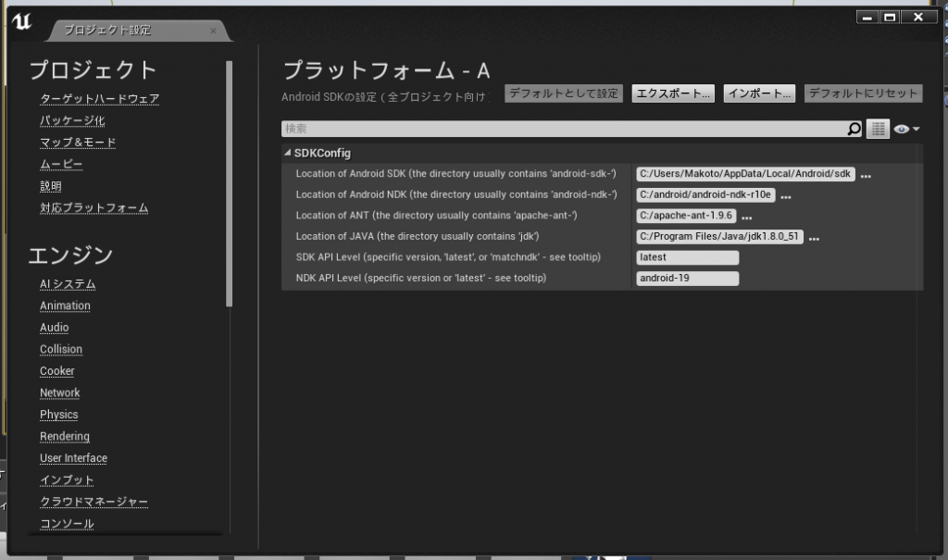The height and width of the screenshot is (560, 948).
Task: Toggle the grid view icon beside search
Action: click(878, 129)
